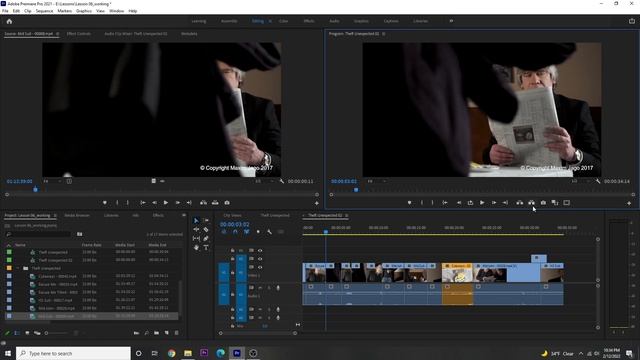This screenshot has height=360, width=640.
Task: Toggle snap in timeline
Action: point(235,232)
